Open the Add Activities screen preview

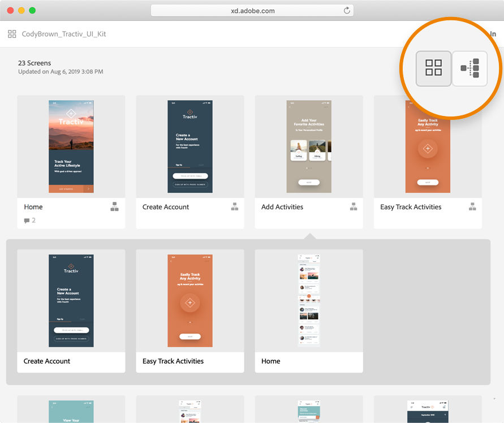(x=308, y=146)
